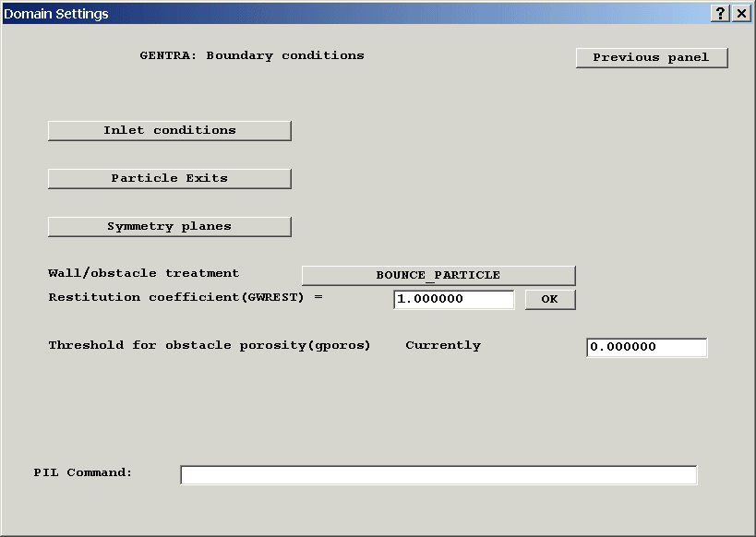Click the Restitution coefficient value field
Screen dimensions: 756x537
[x=453, y=299]
